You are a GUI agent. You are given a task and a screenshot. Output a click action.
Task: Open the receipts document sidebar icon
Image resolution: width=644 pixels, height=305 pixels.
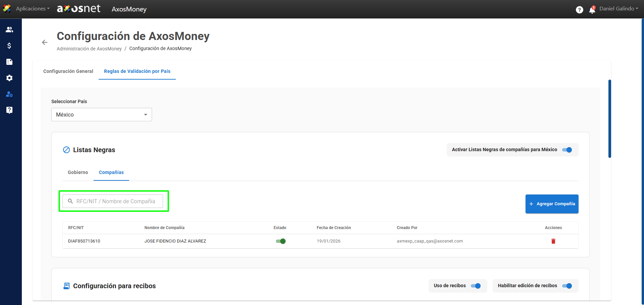9,62
